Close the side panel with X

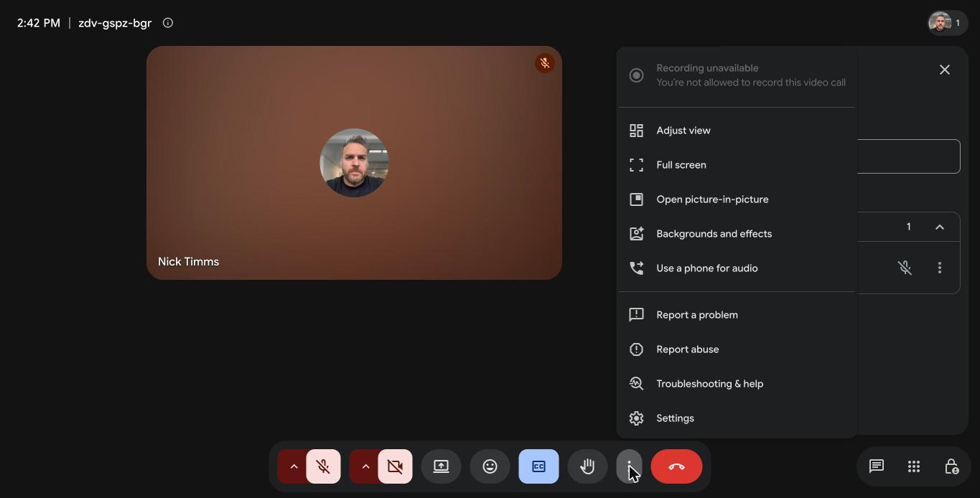945,70
